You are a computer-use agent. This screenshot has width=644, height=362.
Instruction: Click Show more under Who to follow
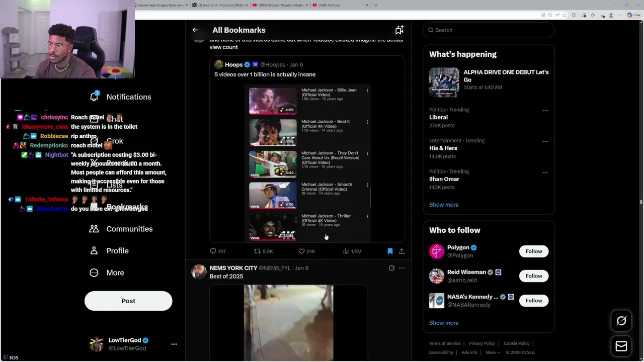[444, 323]
